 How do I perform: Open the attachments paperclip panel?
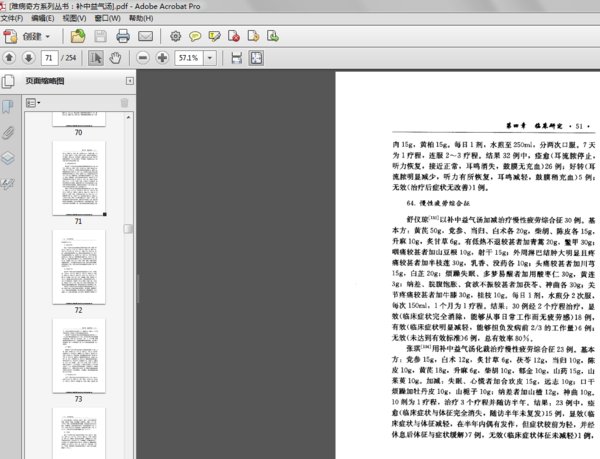point(8,132)
